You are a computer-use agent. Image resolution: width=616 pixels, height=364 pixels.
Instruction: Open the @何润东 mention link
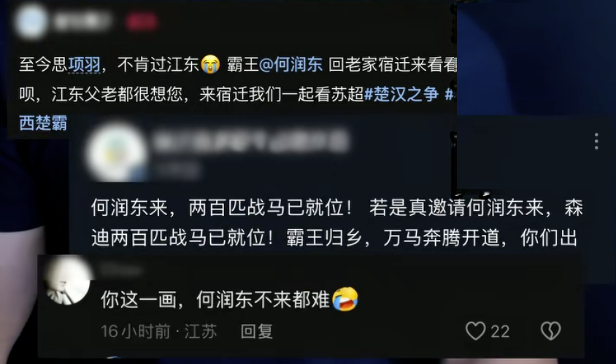[290, 64]
